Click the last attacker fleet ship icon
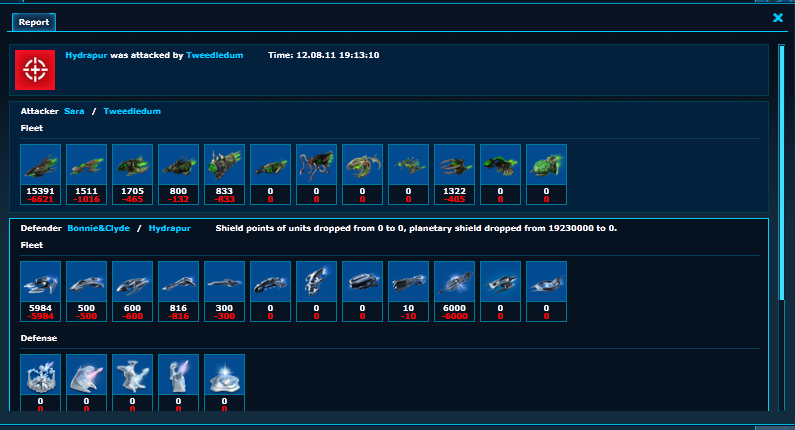 (547, 165)
